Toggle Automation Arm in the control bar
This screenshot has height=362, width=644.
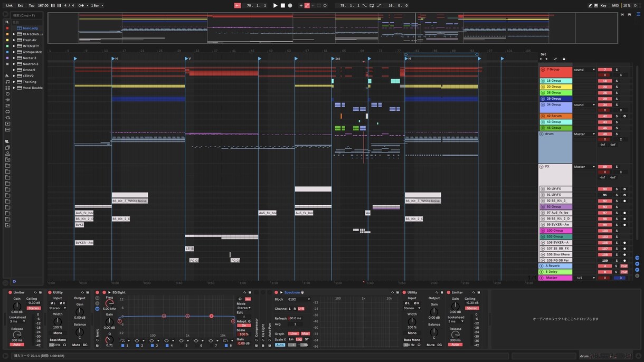[307, 5]
